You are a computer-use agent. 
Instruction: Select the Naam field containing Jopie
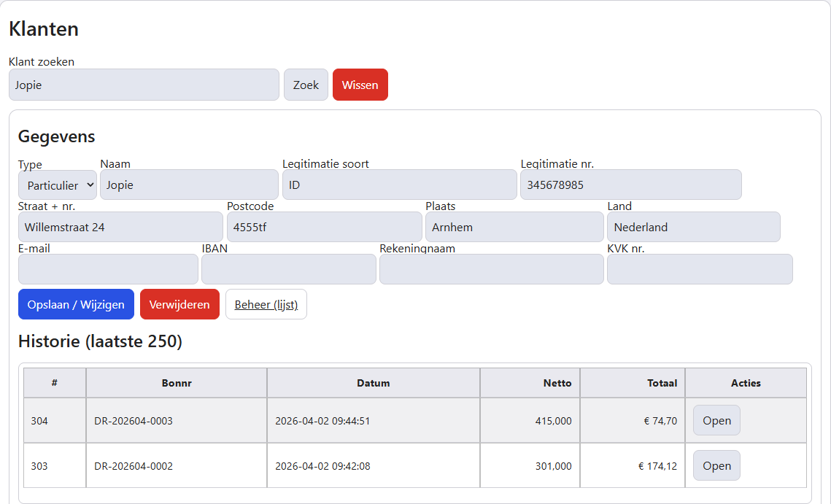(x=189, y=185)
